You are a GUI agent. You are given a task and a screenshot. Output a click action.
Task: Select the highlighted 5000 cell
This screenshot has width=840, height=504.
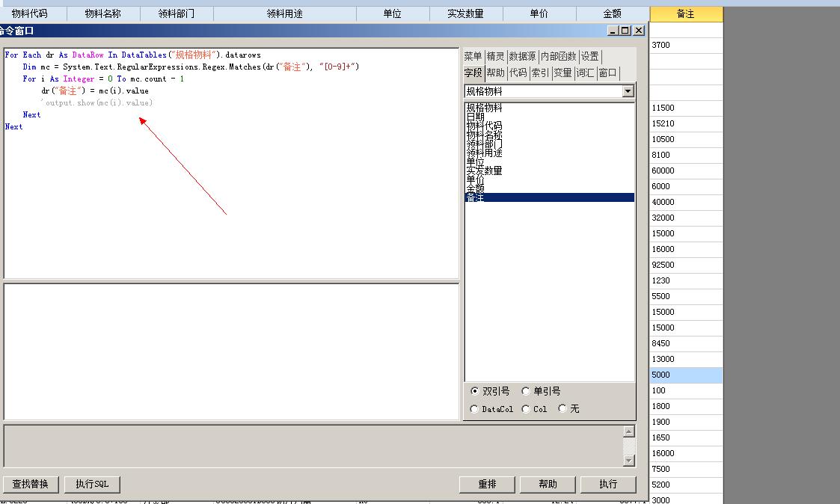686,375
